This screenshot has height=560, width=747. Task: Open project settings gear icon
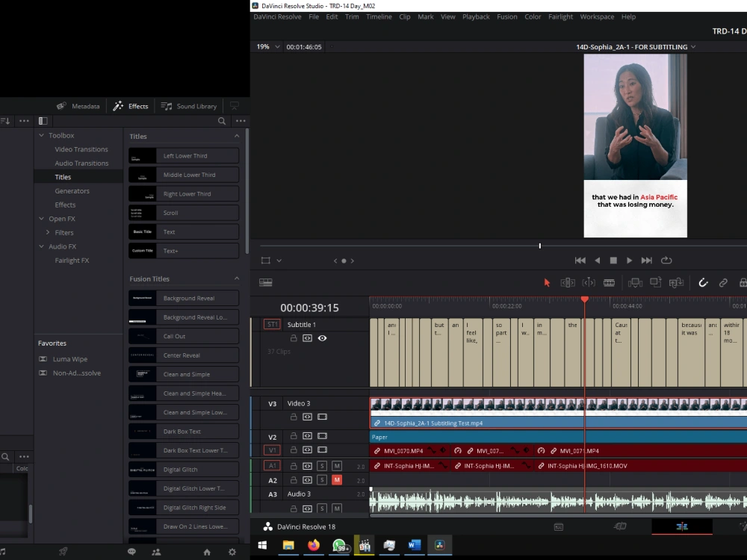[232, 552]
